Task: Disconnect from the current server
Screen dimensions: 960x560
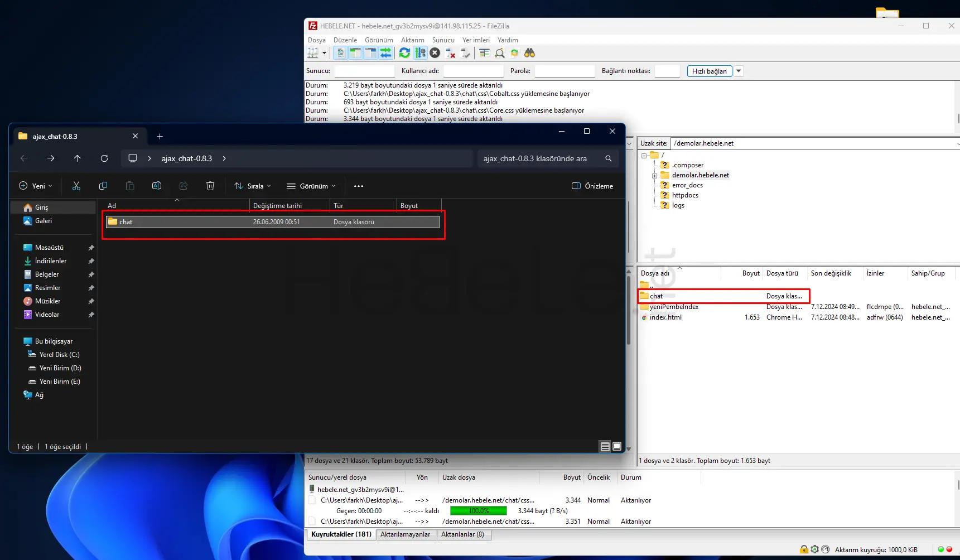Action: [450, 53]
